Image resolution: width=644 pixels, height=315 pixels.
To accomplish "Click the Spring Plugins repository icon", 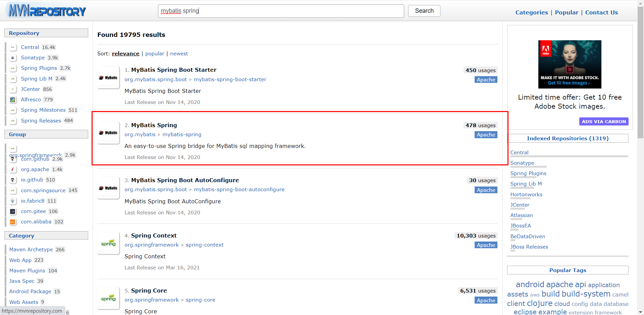I will pyautogui.click(x=13, y=68).
